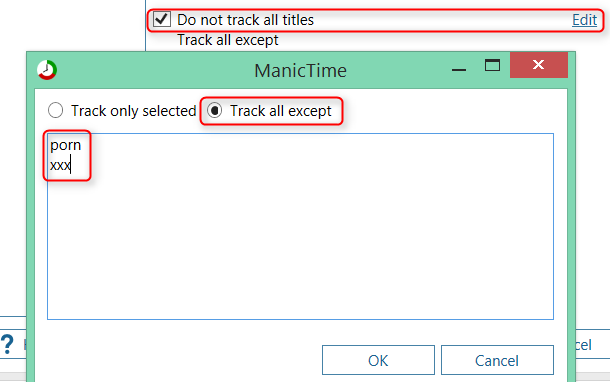The width and height of the screenshot is (610, 382).
Task: Click empty area of the titles text box
Action: (300, 245)
